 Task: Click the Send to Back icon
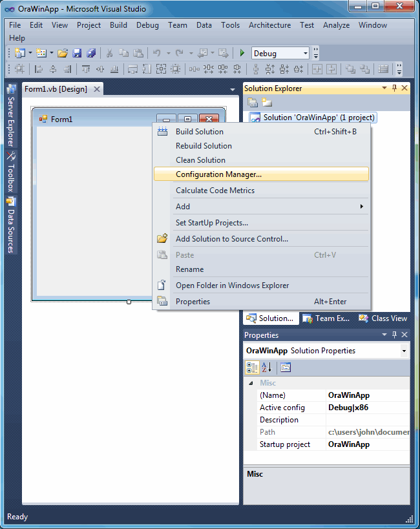point(364,69)
